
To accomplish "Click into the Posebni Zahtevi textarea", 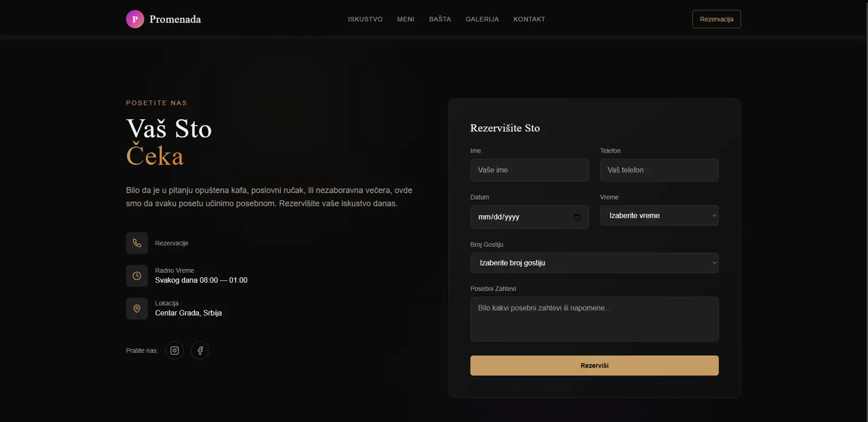I will tap(594, 319).
